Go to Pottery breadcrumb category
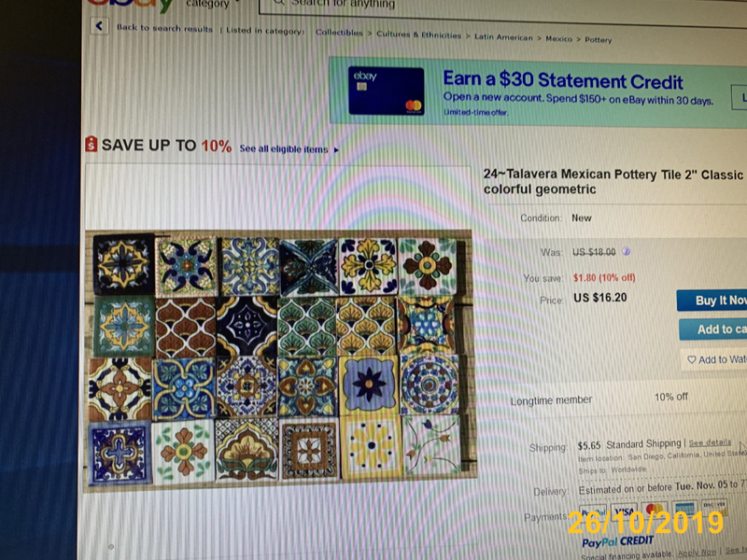Viewport: 747px width, 560px height. (599, 40)
